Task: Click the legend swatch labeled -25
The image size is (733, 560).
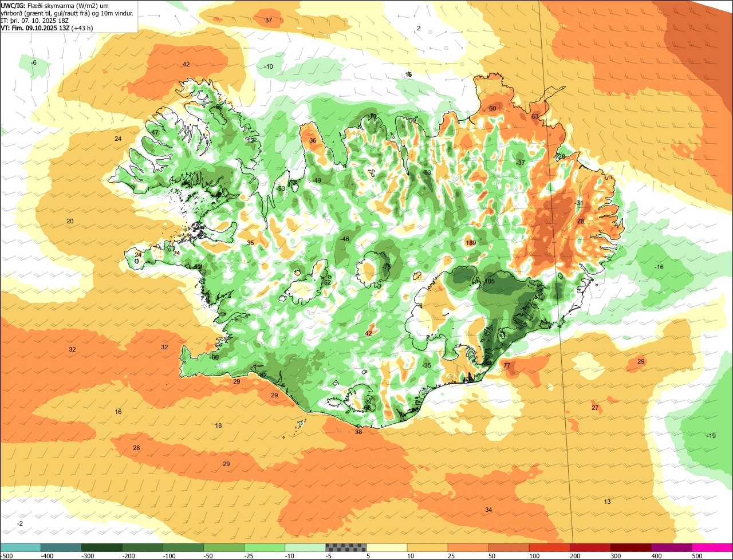Action: click(x=265, y=547)
